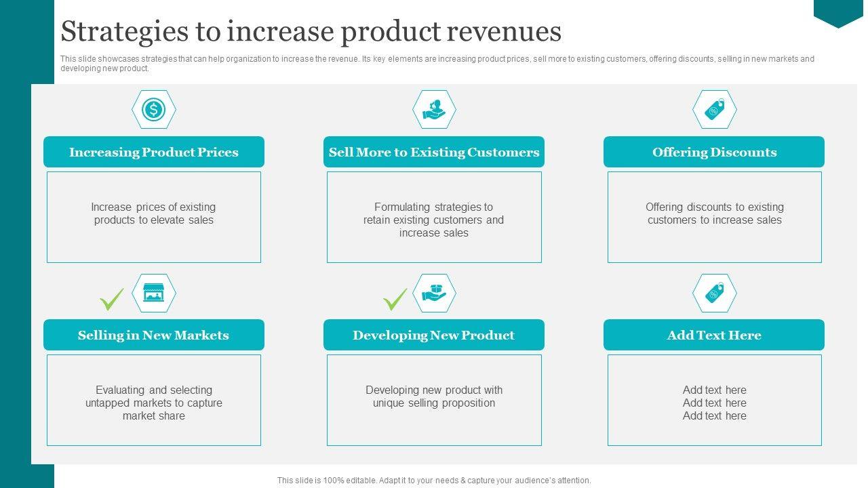
Task: Select text 'Increase prices of existing products'
Action: 154,213
